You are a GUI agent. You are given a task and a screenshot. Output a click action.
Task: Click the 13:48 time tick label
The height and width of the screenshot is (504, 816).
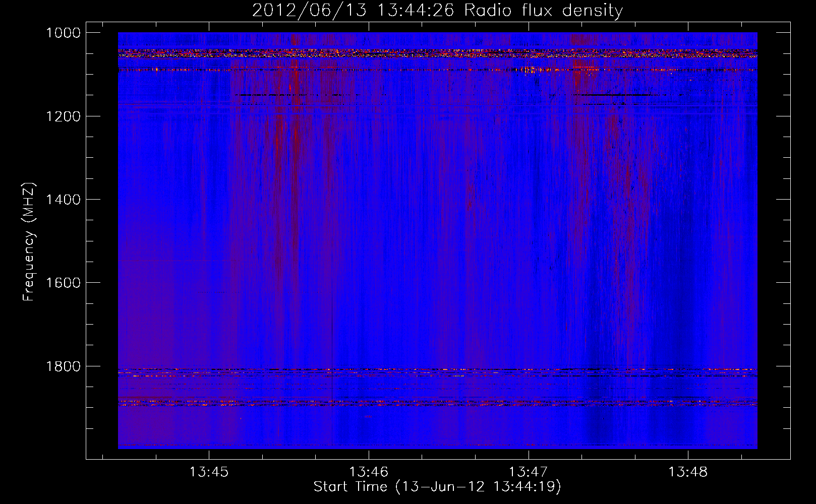click(x=688, y=472)
